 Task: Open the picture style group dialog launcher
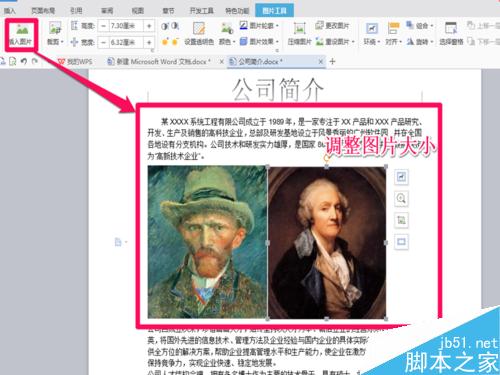click(277, 51)
